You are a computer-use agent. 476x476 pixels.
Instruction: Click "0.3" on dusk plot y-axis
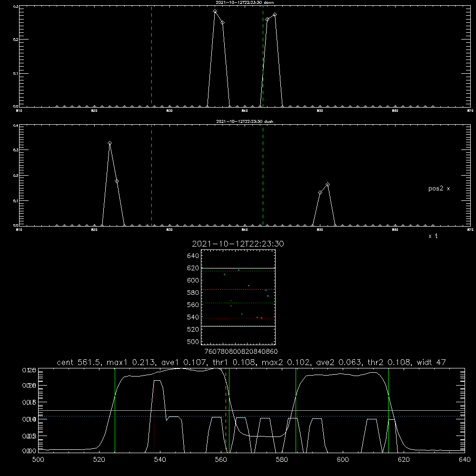16,150
